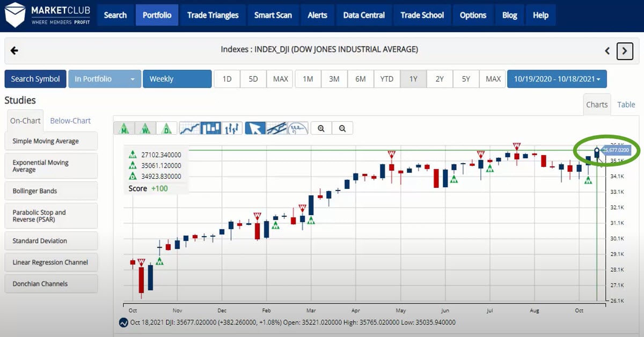Image resolution: width=644 pixels, height=337 pixels.
Task: Switch to the Below-Chart studies tab
Action: click(x=70, y=121)
